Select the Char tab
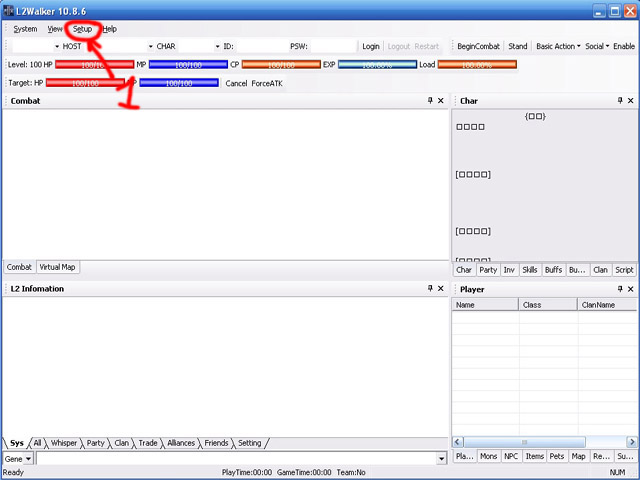This screenshot has width=640, height=480. tap(464, 270)
